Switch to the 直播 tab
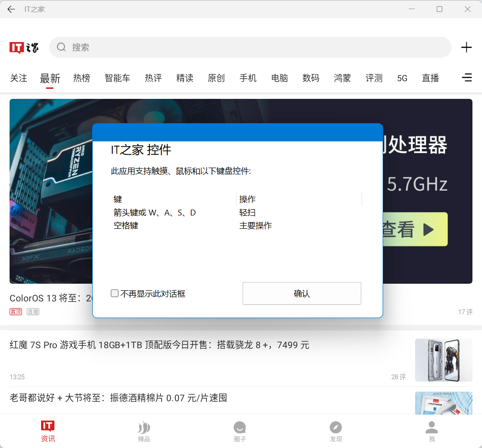This screenshot has width=482, height=448. pyautogui.click(x=430, y=78)
